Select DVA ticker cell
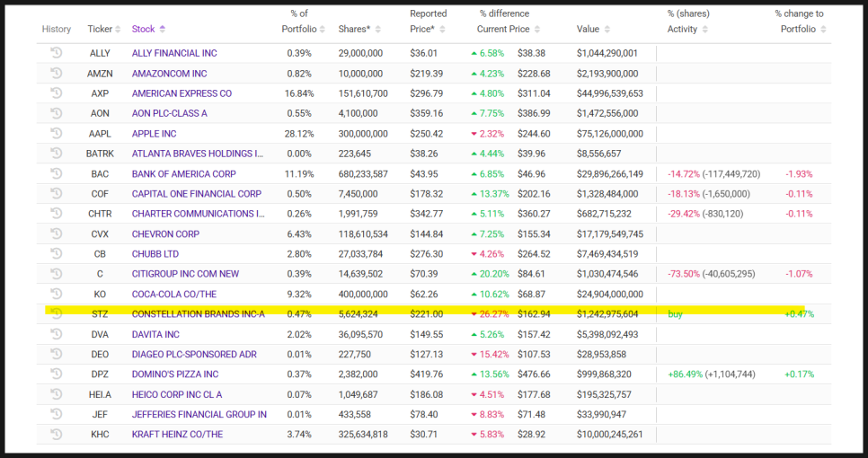Image resolution: width=868 pixels, height=458 pixels. coord(101,335)
